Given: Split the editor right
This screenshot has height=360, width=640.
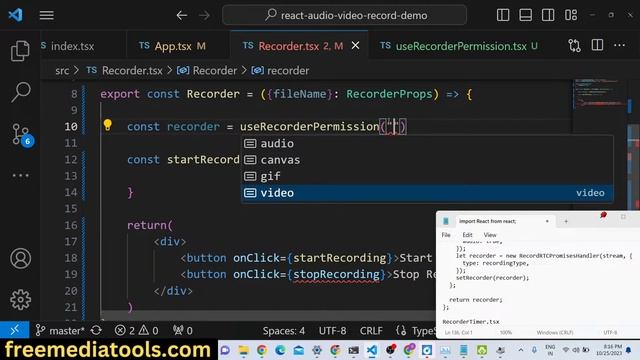Looking at the screenshot, I should pyautogui.click(x=597, y=45).
